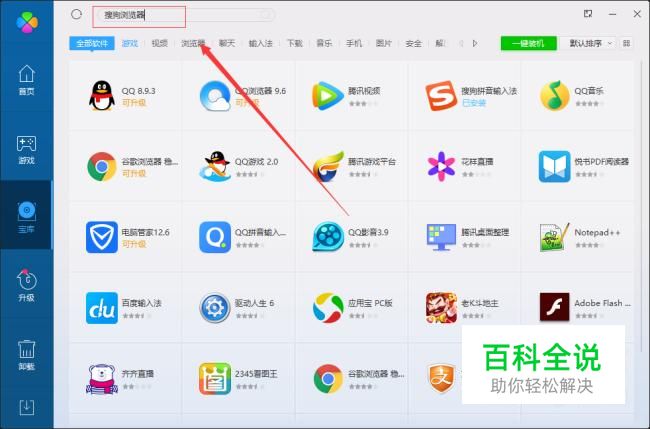Click the QQ影音3.9 film reel icon
Viewport: 650px width, 429px height.
(328, 237)
